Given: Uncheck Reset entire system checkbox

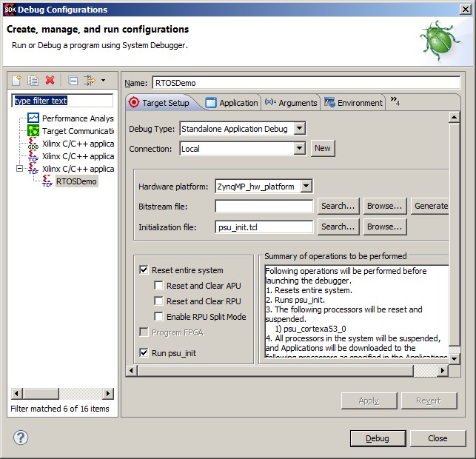Looking at the screenshot, I should 144,269.
